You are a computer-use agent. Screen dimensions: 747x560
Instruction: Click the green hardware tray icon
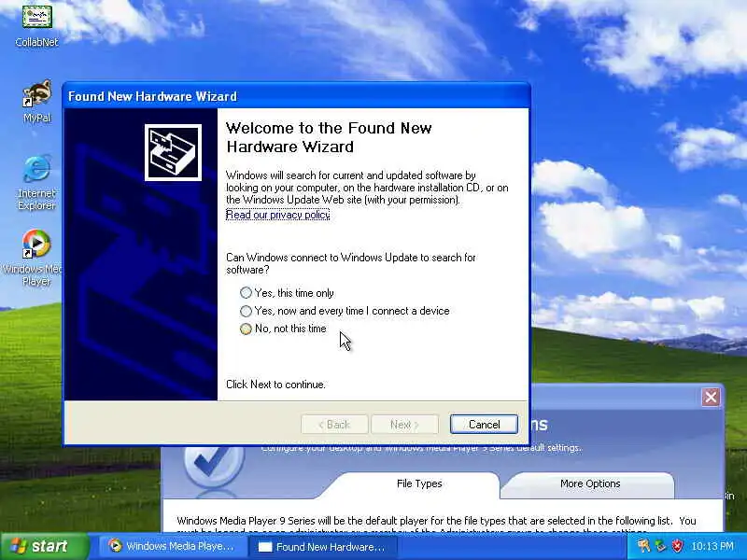(x=661, y=546)
